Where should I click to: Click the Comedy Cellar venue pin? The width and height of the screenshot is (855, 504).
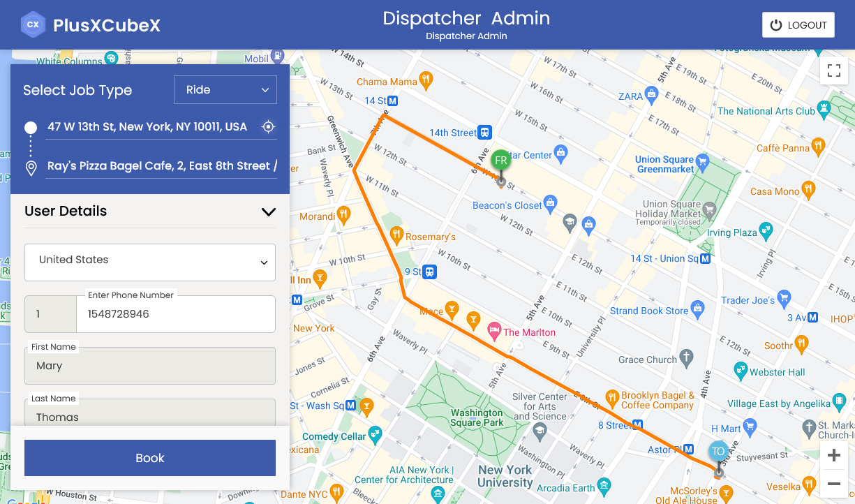point(375,434)
